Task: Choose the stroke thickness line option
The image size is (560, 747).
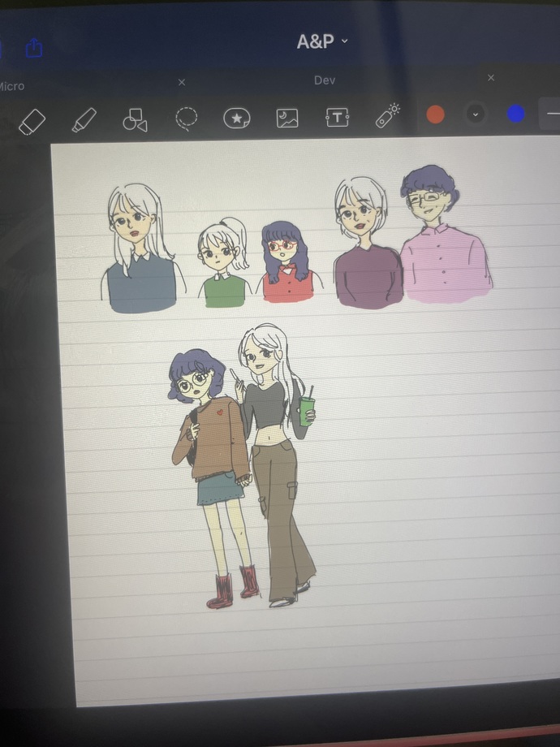Action: pyautogui.click(x=550, y=114)
